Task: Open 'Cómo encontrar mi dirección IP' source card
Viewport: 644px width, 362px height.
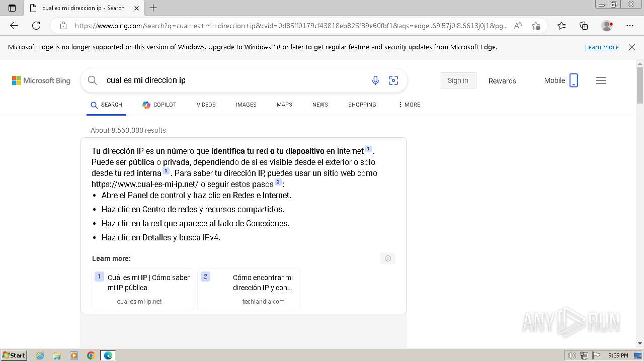Action: pos(249,289)
